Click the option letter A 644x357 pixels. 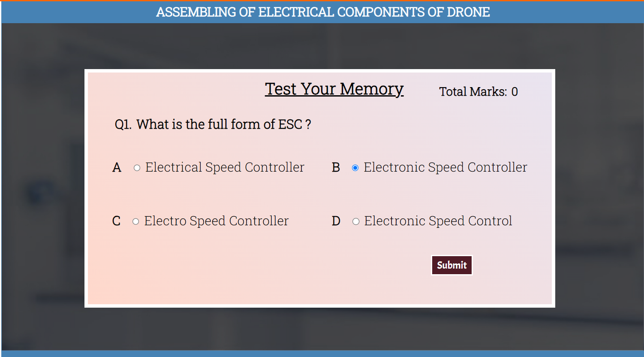117,167
